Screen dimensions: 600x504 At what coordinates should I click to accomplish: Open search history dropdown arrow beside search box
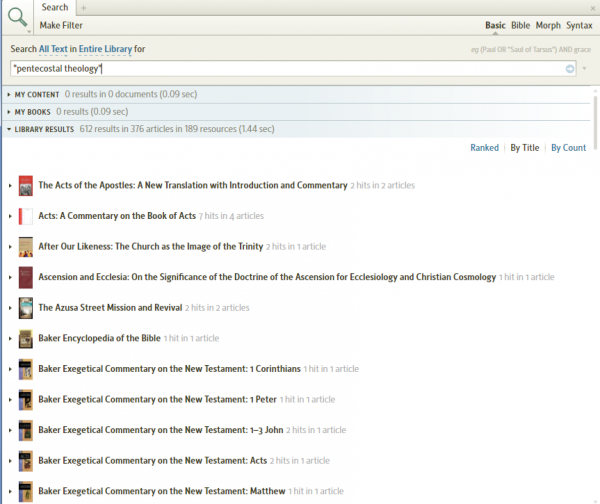[584, 69]
